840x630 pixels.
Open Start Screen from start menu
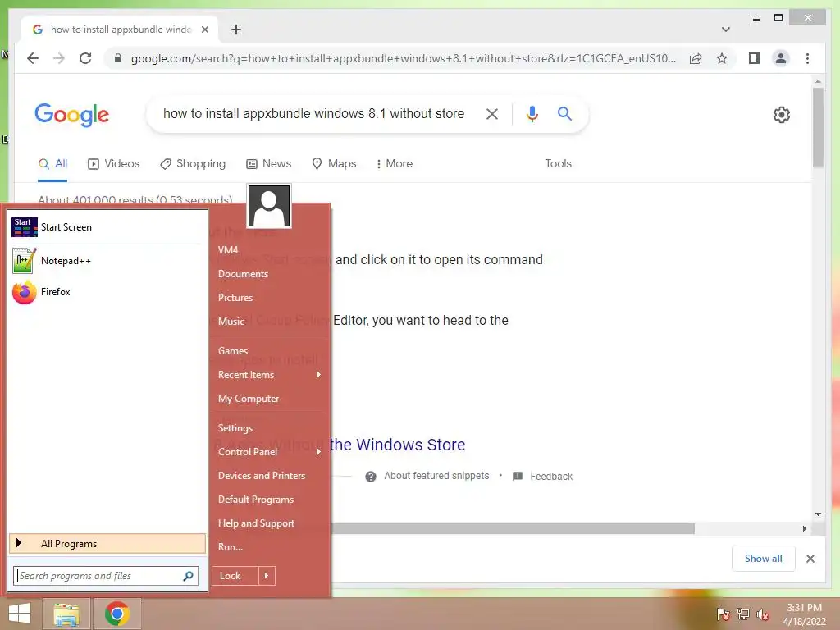coord(106,227)
